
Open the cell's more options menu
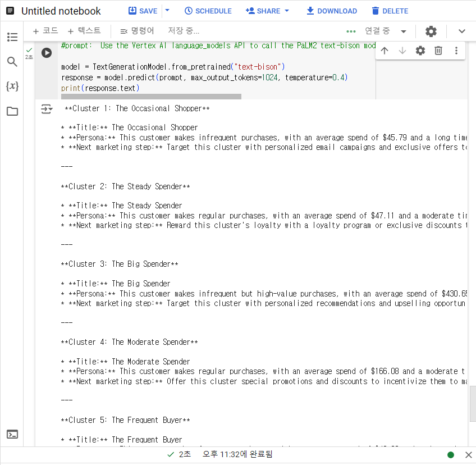pyautogui.click(x=456, y=51)
